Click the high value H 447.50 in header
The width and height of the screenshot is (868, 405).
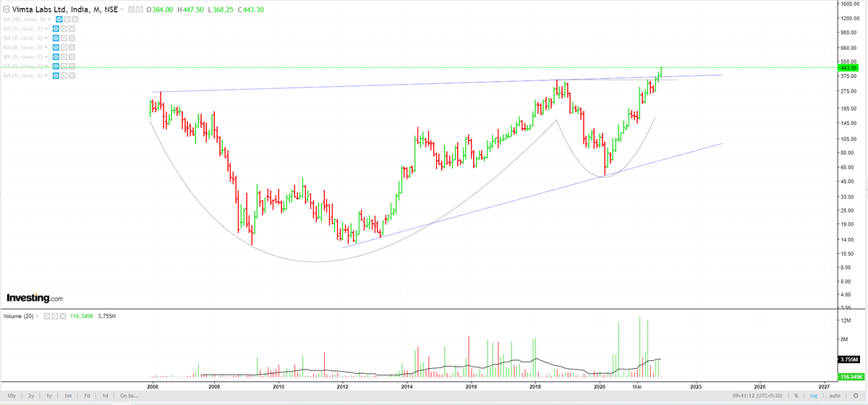tap(190, 9)
